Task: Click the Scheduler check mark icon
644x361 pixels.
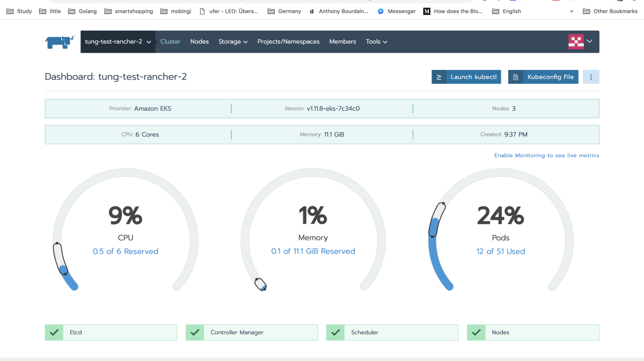Action: (335, 333)
